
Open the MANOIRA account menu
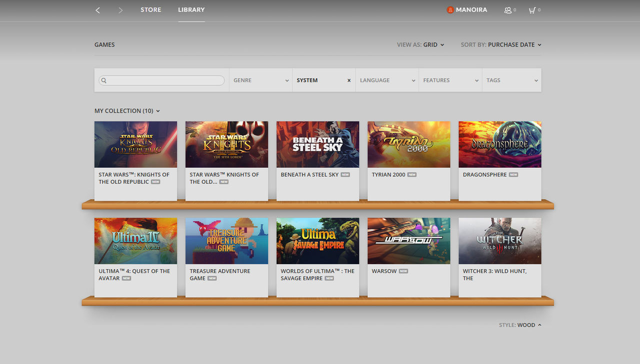[x=471, y=9]
